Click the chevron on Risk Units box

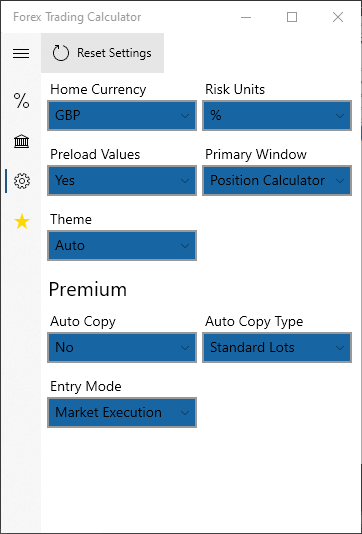(340, 116)
